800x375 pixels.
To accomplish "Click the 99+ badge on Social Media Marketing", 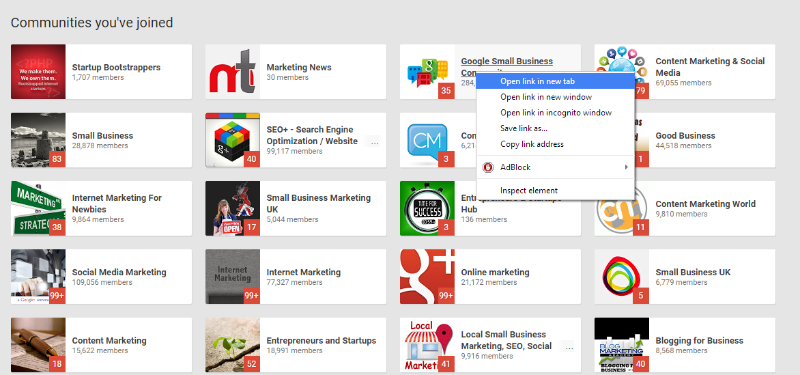I will click(57, 296).
